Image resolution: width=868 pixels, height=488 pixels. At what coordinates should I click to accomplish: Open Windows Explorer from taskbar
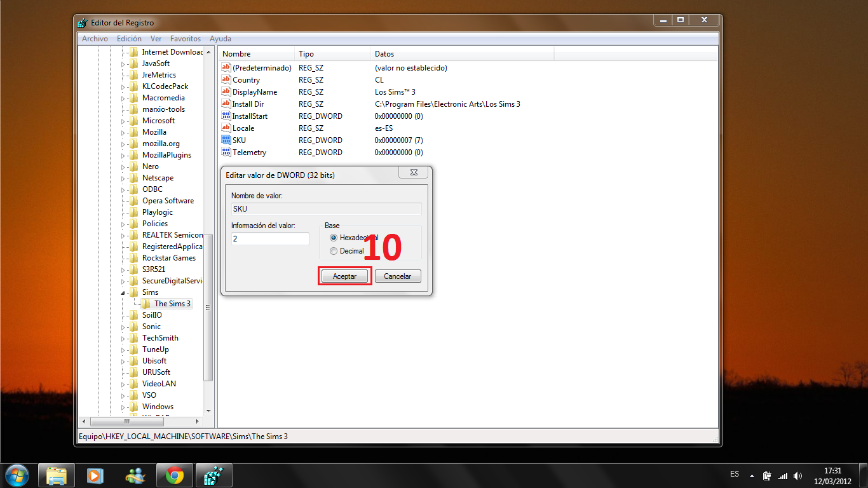point(56,475)
